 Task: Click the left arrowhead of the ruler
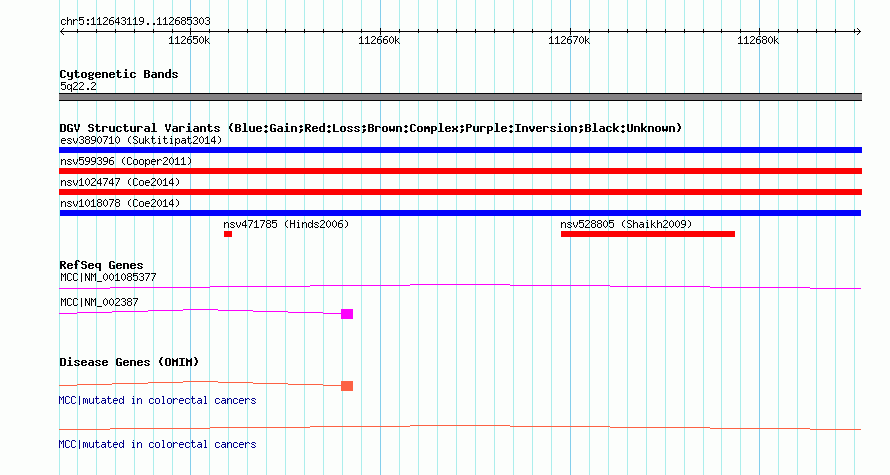pos(62,32)
